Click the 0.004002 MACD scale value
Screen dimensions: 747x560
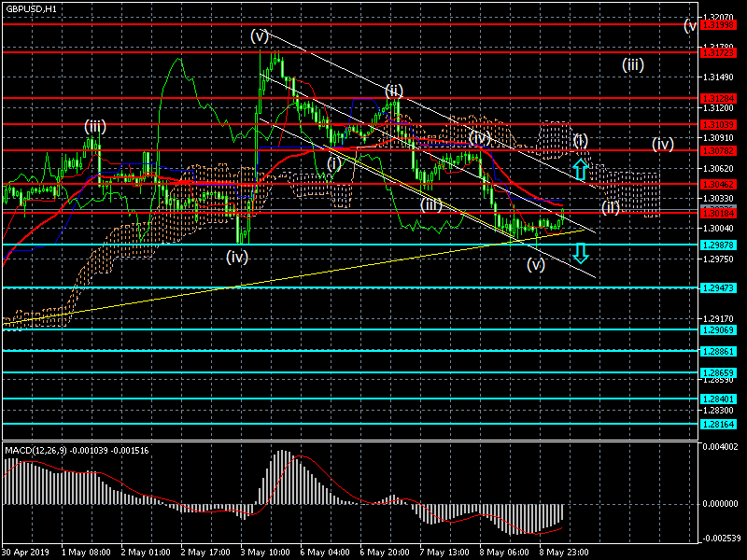click(720, 447)
